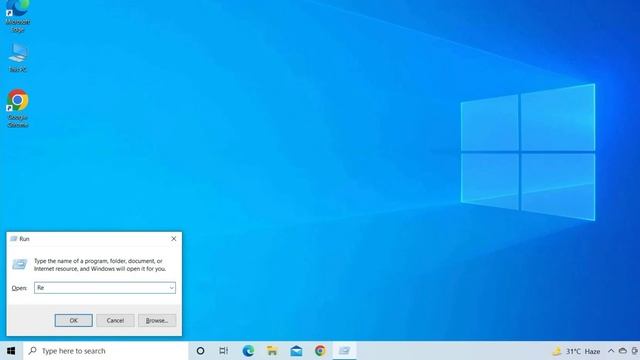Close the Run dialog with X

(x=173, y=239)
